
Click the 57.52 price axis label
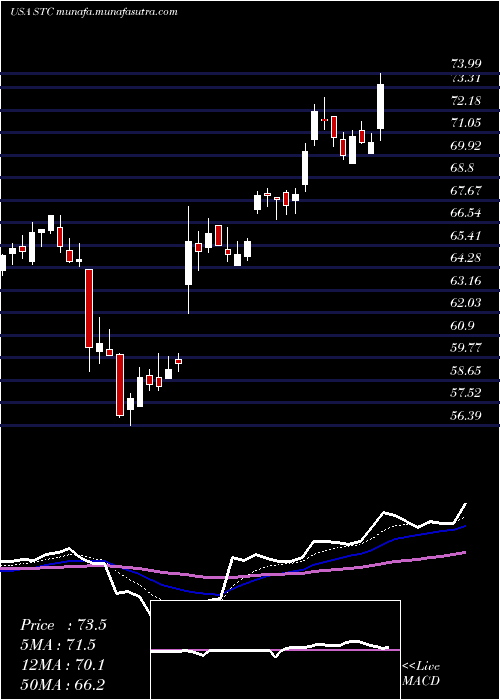pyautogui.click(x=466, y=393)
